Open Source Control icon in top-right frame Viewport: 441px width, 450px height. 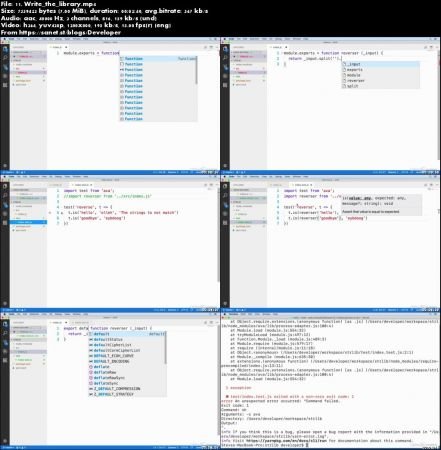[x=225, y=67]
